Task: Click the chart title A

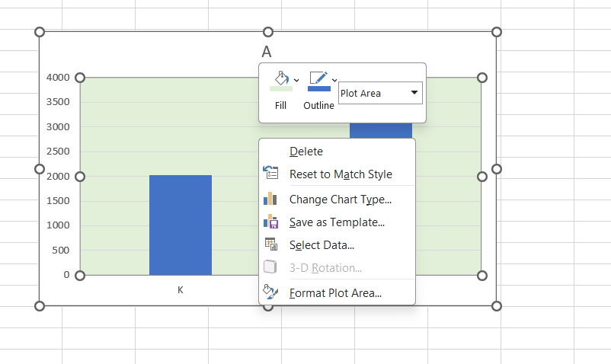Action: pyautogui.click(x=267, y=52)
